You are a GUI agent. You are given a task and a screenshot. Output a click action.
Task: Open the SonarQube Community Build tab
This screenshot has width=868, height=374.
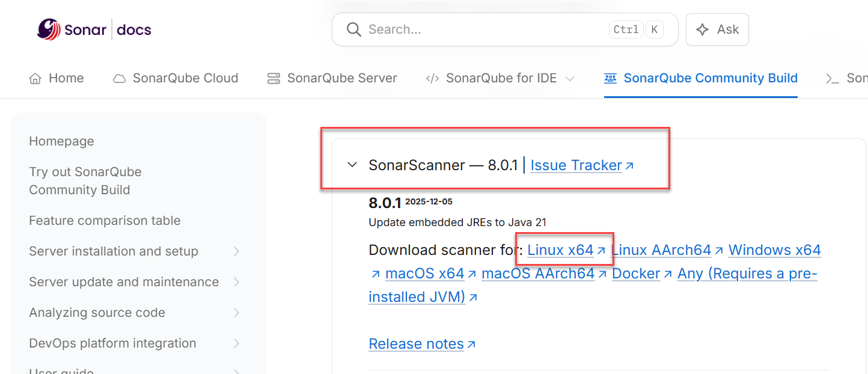pyautogui.click(x=710, y=78)
